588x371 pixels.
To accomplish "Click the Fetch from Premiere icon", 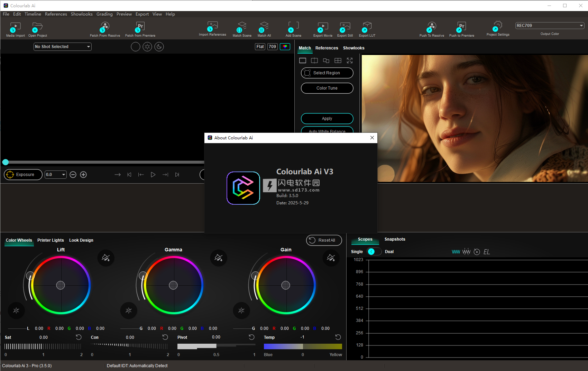I will 140,27.
